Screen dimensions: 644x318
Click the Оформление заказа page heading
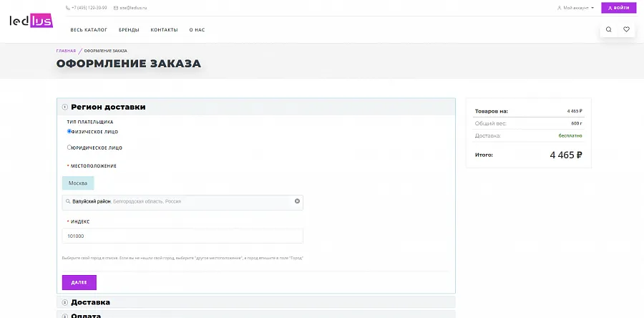pyautogui.click(x=129, y=64)
